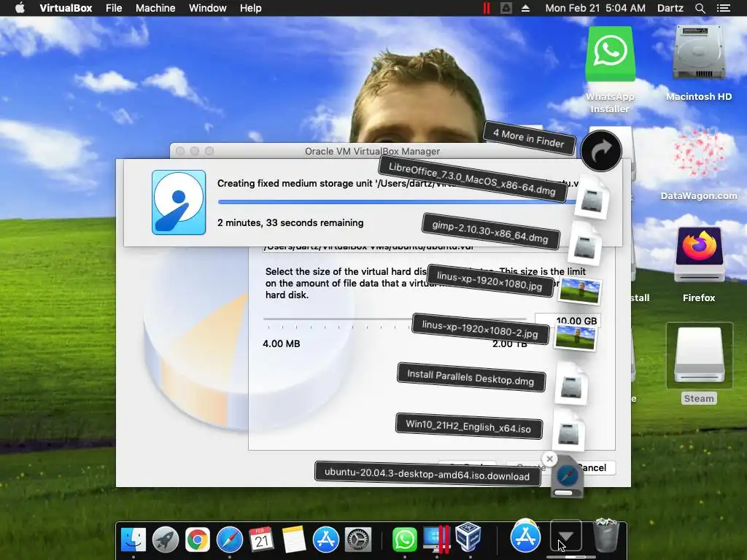Click the eject icon in menu bar

[x=525, y=8]
